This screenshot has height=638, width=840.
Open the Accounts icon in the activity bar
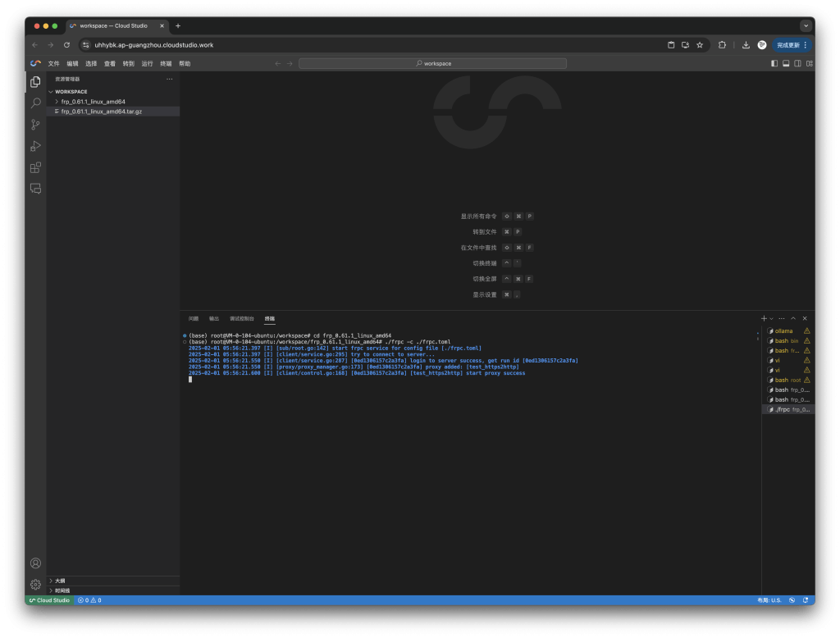pos(35,563)
